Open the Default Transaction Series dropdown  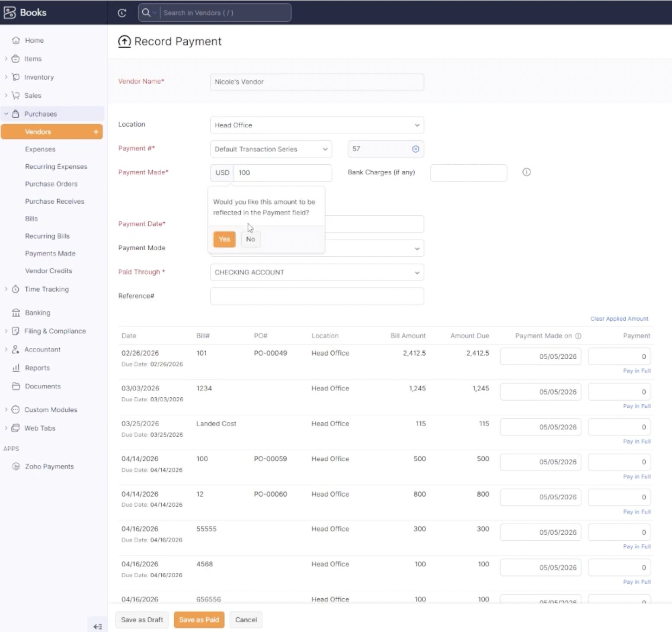(271, 149)
